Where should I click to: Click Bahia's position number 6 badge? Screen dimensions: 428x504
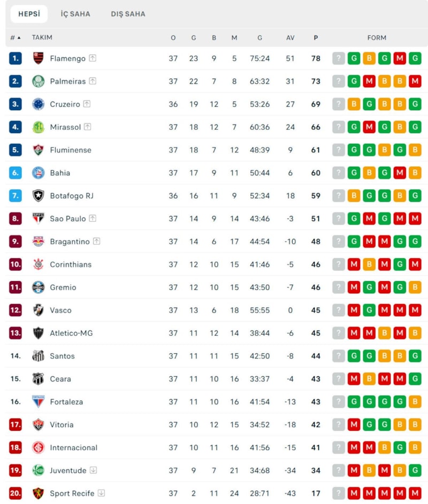click(16, 173)
